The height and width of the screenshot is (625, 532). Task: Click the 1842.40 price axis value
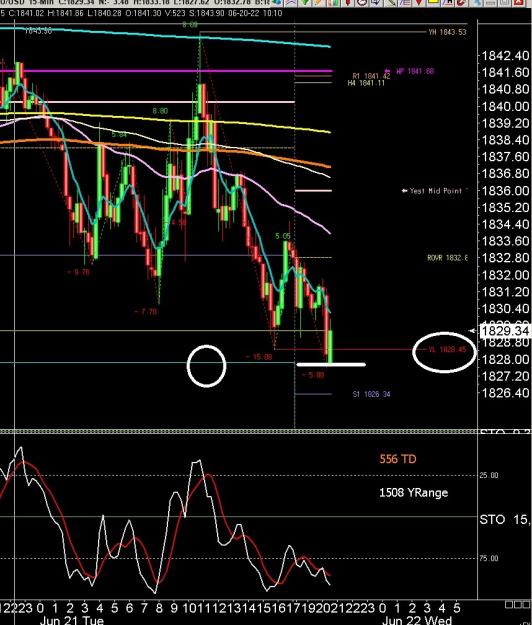[x=505, y=55]
